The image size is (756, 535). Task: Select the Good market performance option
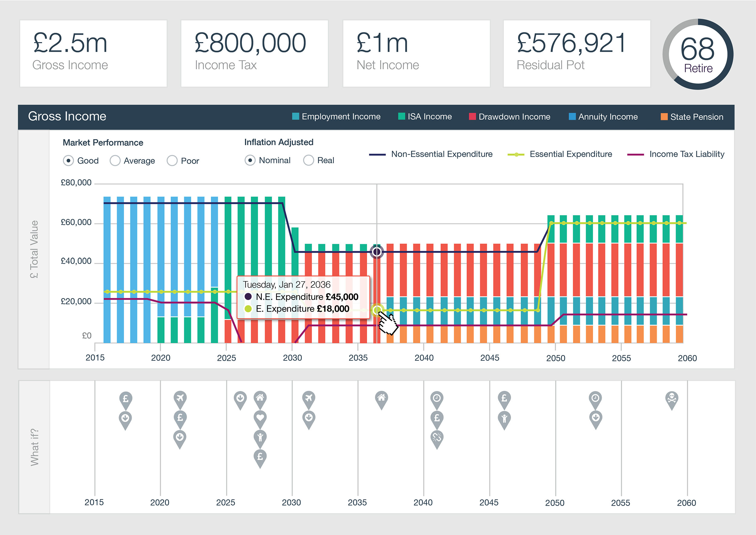tap(68, 161)
